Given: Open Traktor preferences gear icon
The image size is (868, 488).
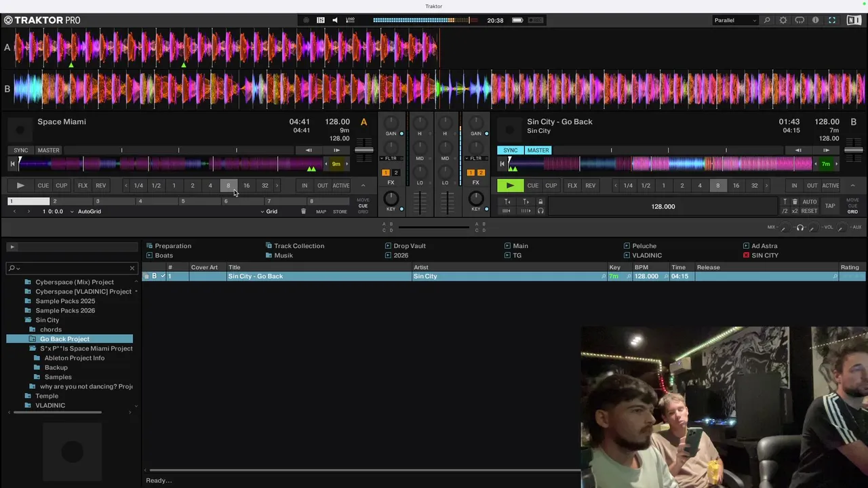Looking at the screenshot, I should coord(783,20).
